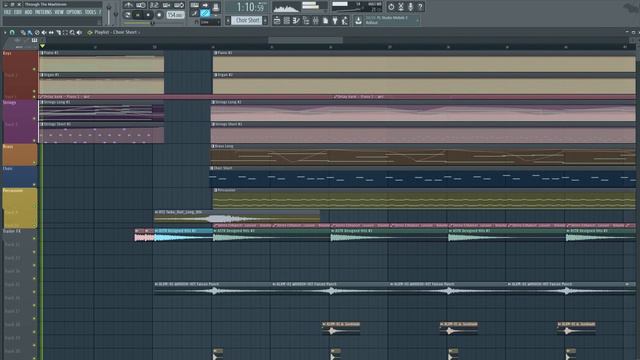Select the playlist Playback speaker tool
The width and height of the screenshot is (640, 360).
[79, 32]
